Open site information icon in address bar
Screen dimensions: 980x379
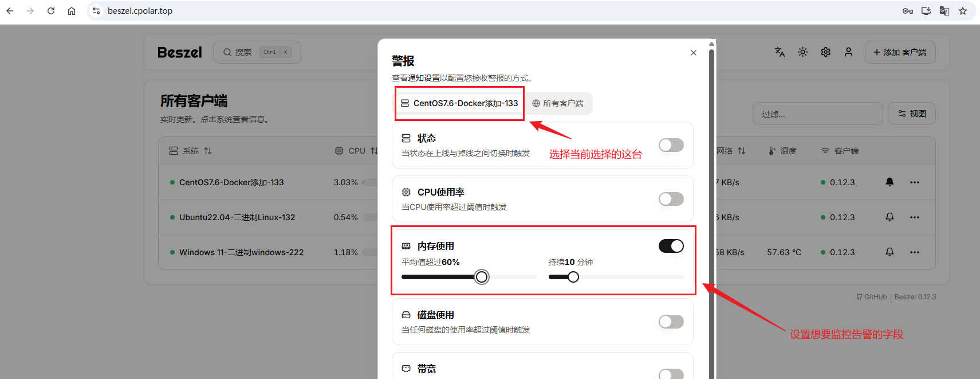point(96,11)
